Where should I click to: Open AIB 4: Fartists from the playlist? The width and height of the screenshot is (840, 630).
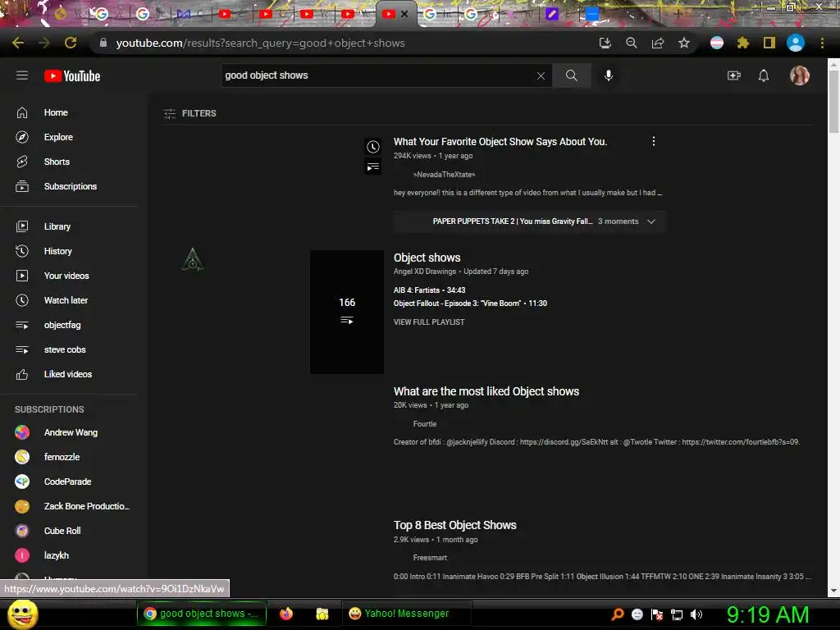point(430,290)
